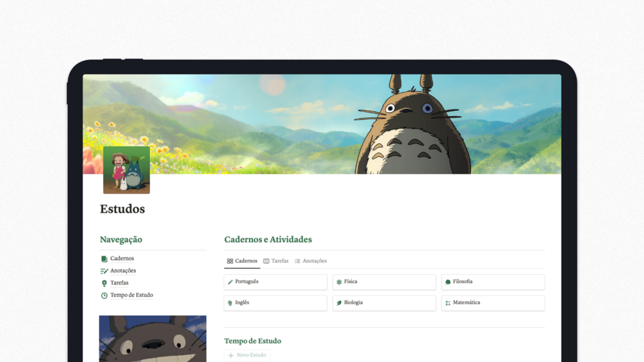Click the clock icon beside Tempo de Estudo
Screen dimensions: 644x362
coord(104,295)
